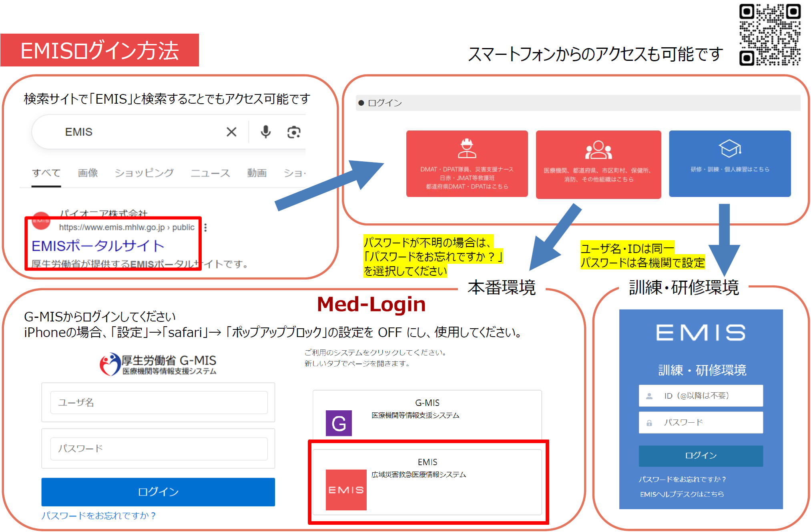The width and height of the screenshot is (811, 532).
Task: Click the ユーザ名 input field on G-MIS
Action: click(x=159, y=402)
